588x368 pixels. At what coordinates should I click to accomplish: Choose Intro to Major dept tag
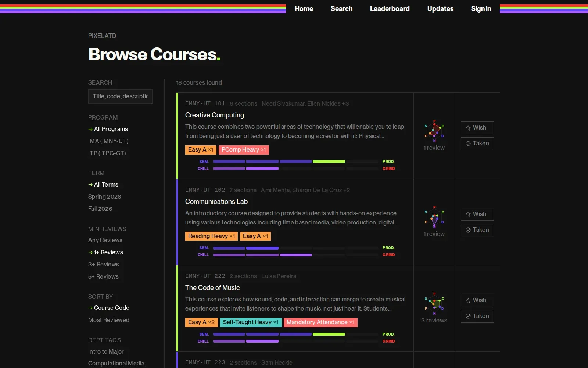click(106, 351)
